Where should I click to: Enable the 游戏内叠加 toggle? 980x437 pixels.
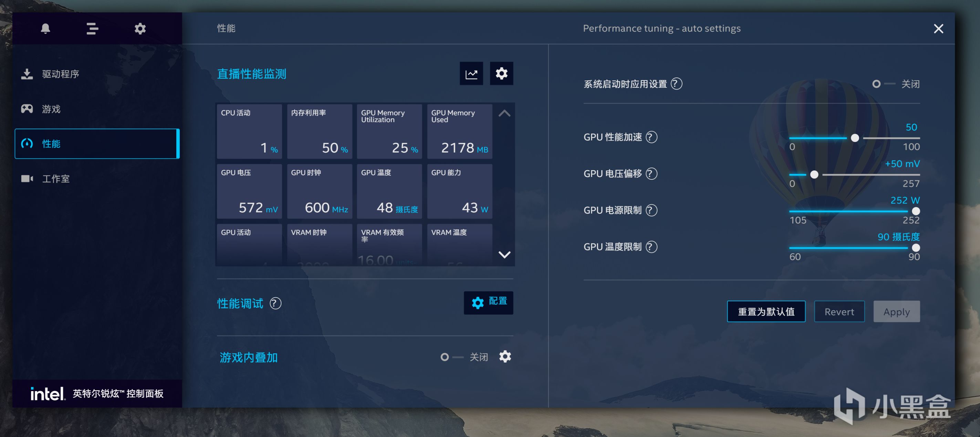[x=450, y=357]
